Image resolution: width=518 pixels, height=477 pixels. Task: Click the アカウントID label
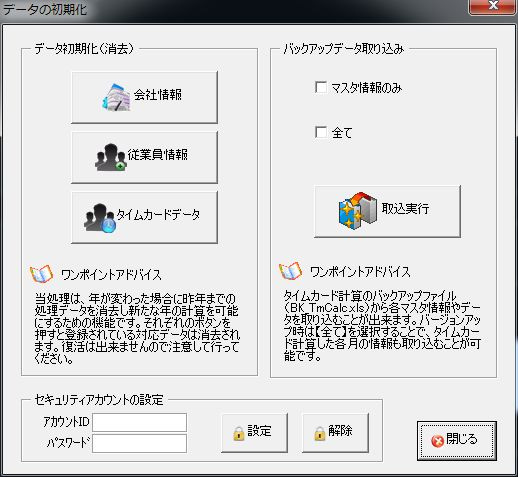coord(66,422)
